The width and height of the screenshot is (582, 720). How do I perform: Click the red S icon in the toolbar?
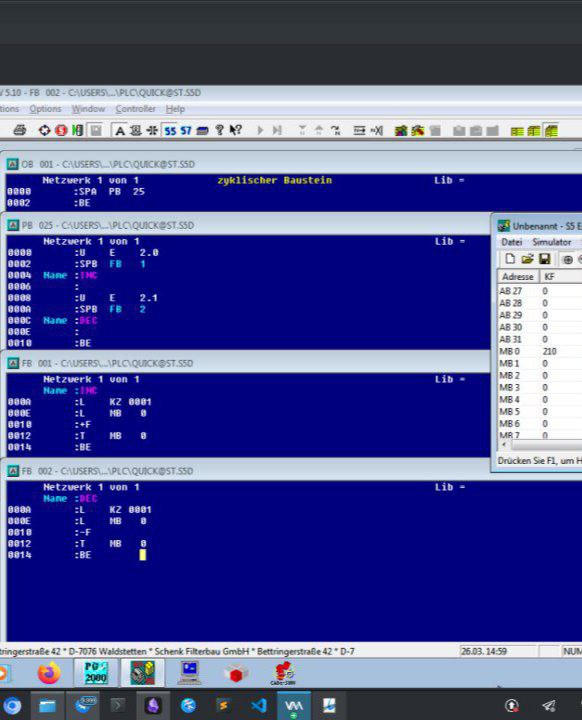61,130
